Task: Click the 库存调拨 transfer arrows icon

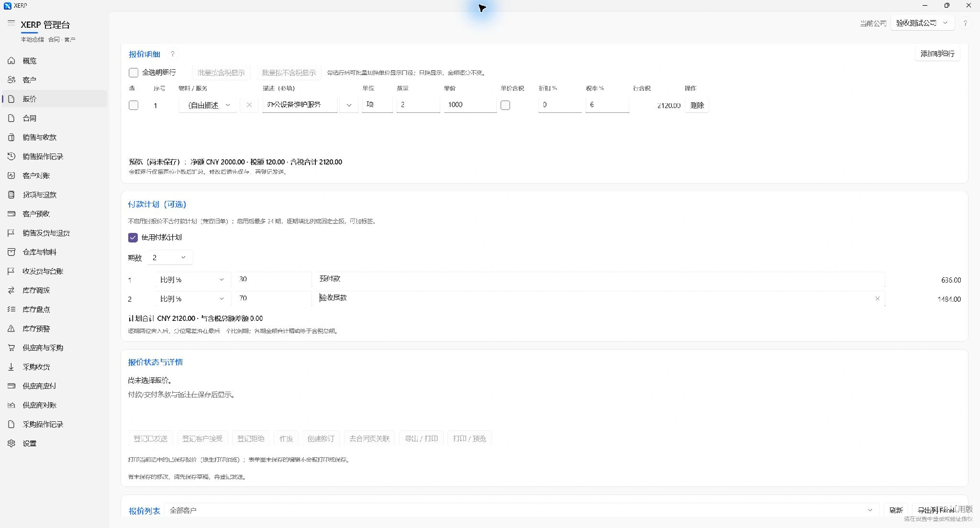Action: click(x=11, y=290)
